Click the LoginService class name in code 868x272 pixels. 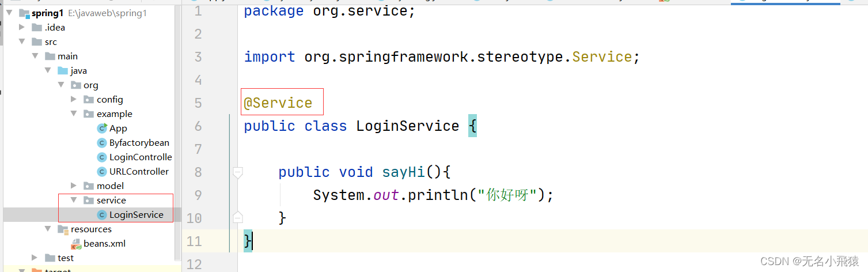coord(408,126)
